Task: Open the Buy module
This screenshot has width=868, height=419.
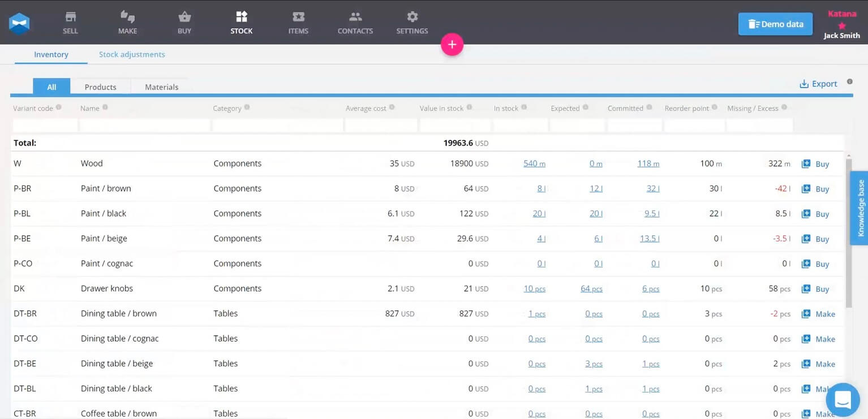Action: 184,23
